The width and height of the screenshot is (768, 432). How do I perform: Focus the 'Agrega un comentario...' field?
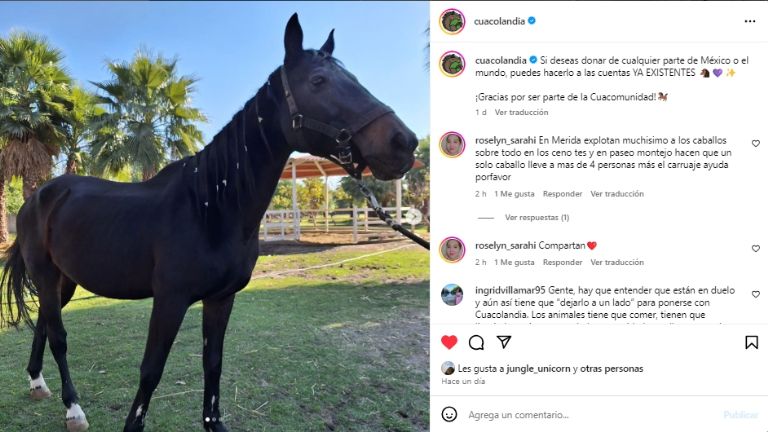pyautogui.click(x=588, y=415)
